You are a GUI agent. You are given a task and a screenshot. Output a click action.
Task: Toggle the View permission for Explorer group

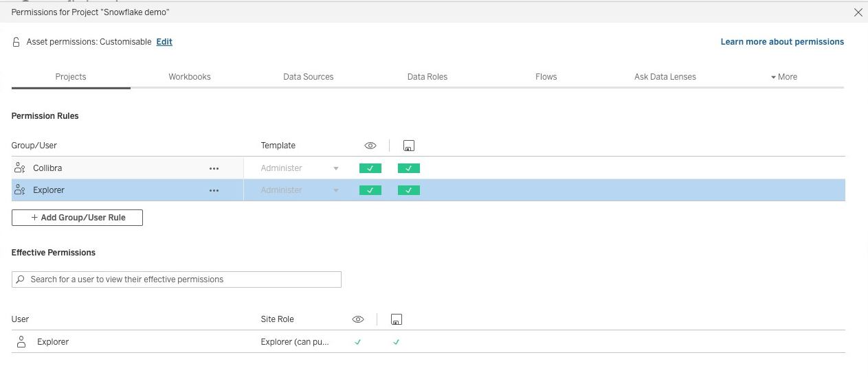370,190
